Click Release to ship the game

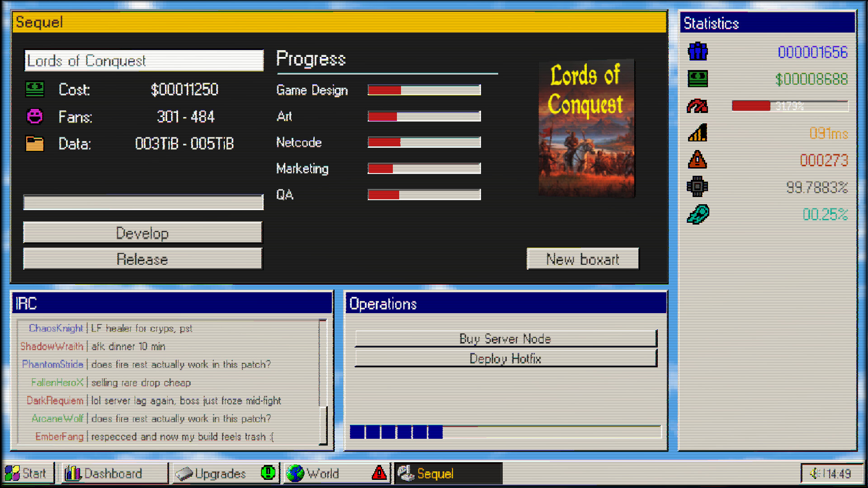pyautogui.click(x=142, y=259)
